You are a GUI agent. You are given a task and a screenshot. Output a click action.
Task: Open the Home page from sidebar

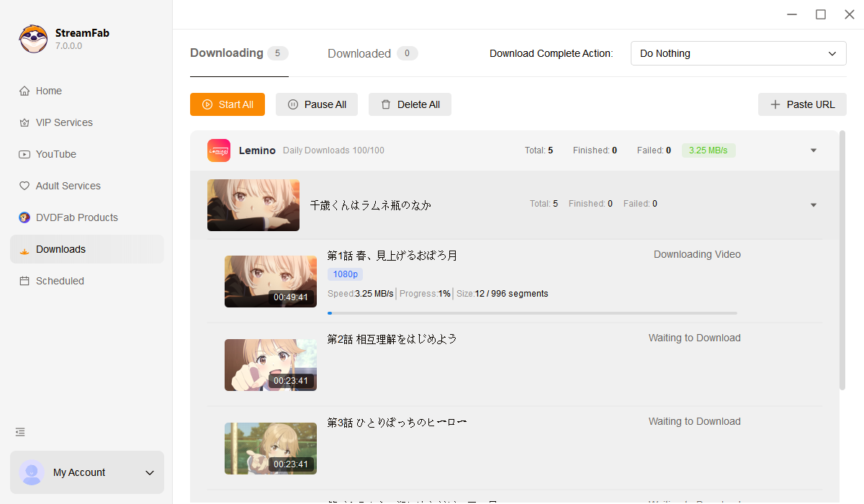pos(48,91)
